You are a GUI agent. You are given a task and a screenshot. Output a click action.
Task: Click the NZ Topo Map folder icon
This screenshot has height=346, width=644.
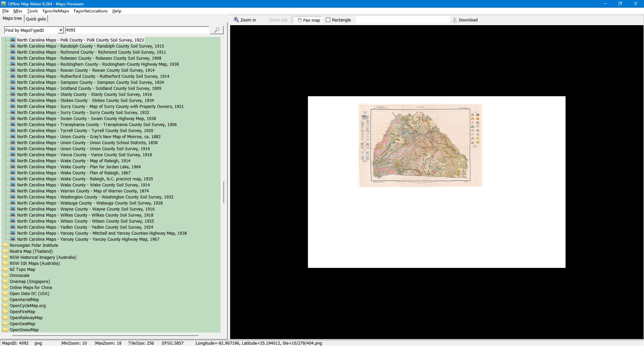pyautogui.click(x=5, y=269)
